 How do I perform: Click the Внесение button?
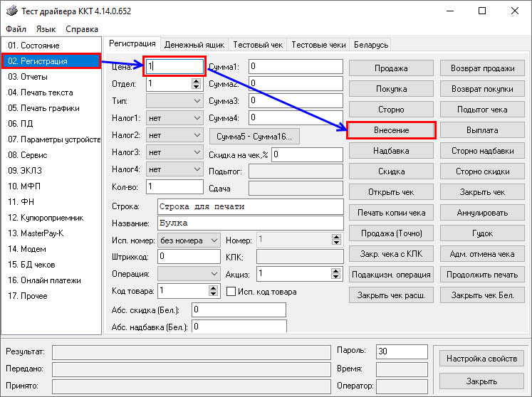coord(391,130)
